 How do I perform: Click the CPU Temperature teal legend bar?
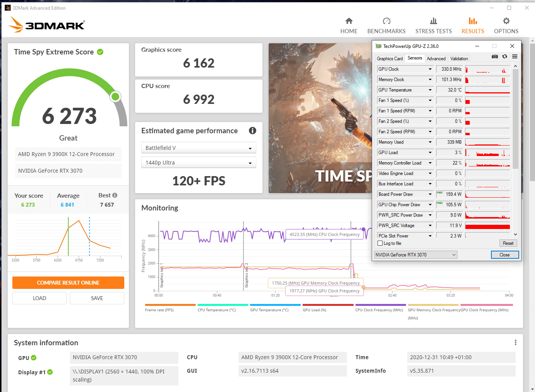[x=223, y=305]
